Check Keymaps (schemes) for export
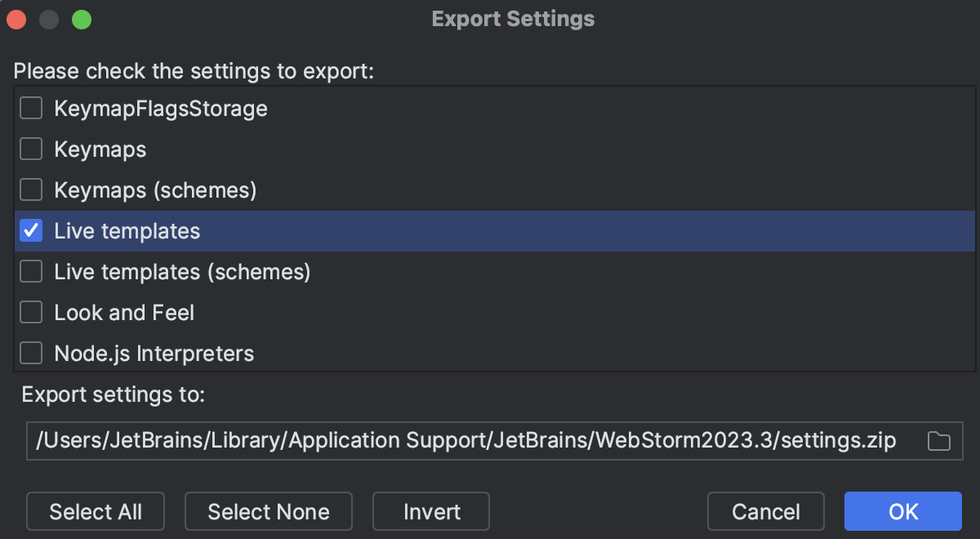Image resolution: width=980 pixels, height=539 pixels. click(30, 189)
